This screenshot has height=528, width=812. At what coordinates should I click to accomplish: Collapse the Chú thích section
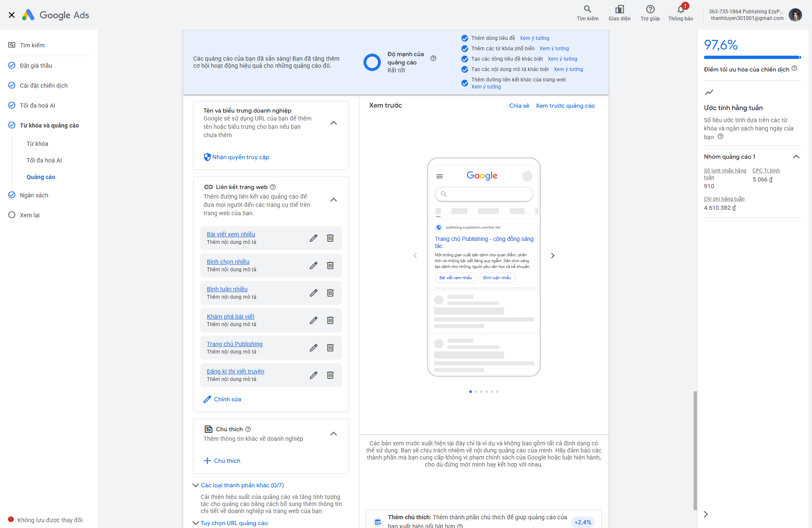334,434
